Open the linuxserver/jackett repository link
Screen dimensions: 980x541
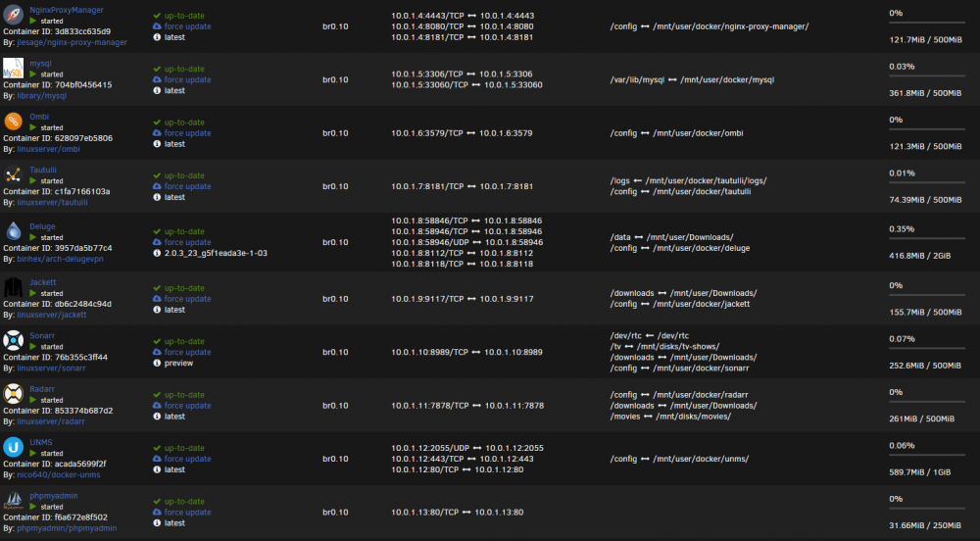pos(52,315)
